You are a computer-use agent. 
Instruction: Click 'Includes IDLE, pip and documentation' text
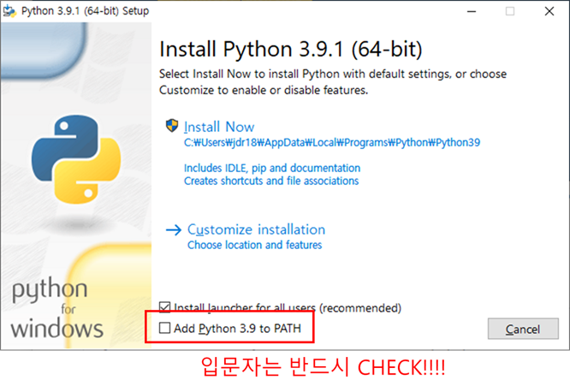[x=272, y=168]
